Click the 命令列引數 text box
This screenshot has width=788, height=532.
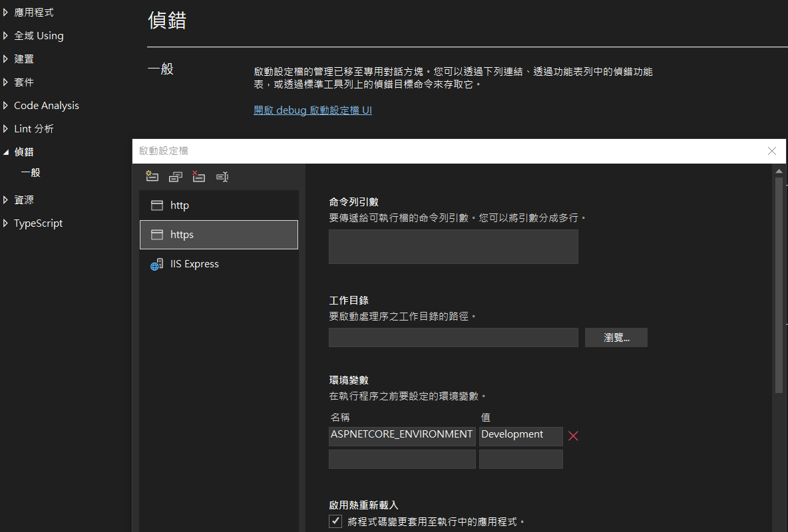pos(453,247)
